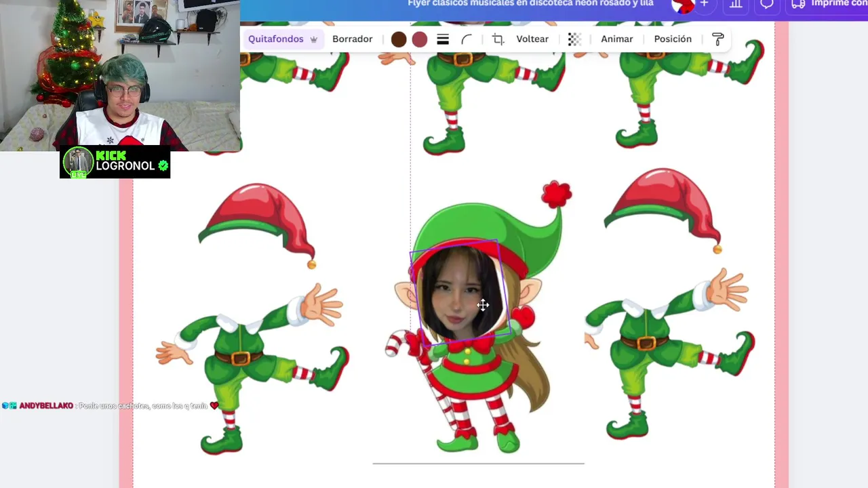Click the streamer webcam overlay
This screenshot has height=488, width=868.
point(120,75)
